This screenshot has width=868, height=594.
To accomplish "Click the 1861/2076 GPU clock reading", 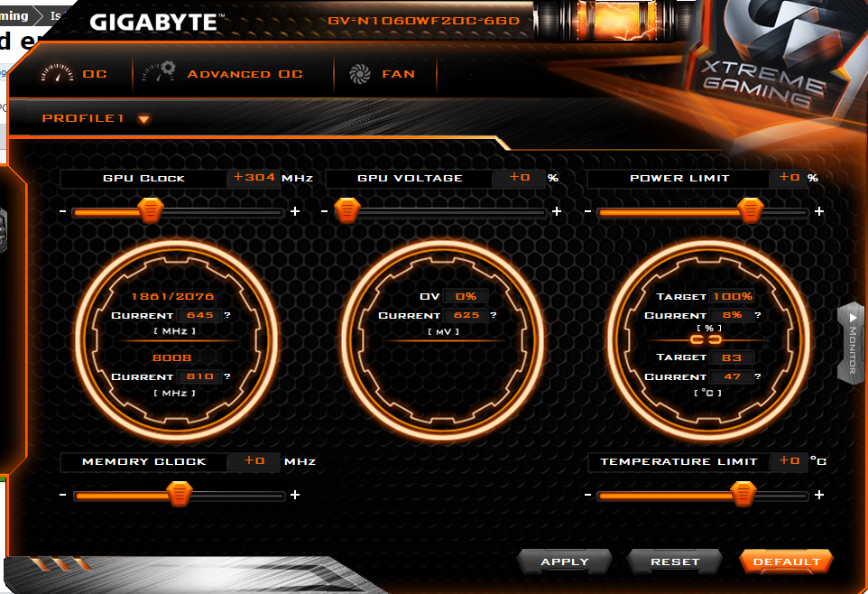I will 172,296.
